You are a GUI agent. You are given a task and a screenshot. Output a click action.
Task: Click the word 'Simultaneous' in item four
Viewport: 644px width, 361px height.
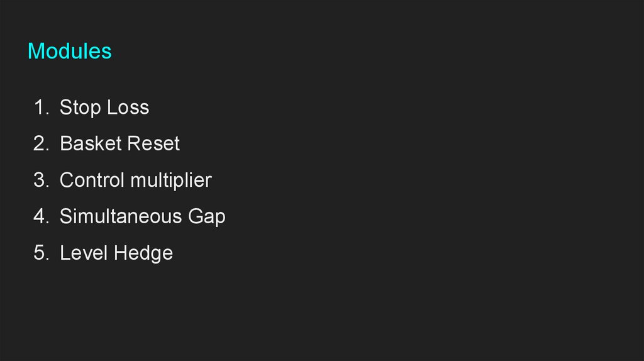[120, 217]
